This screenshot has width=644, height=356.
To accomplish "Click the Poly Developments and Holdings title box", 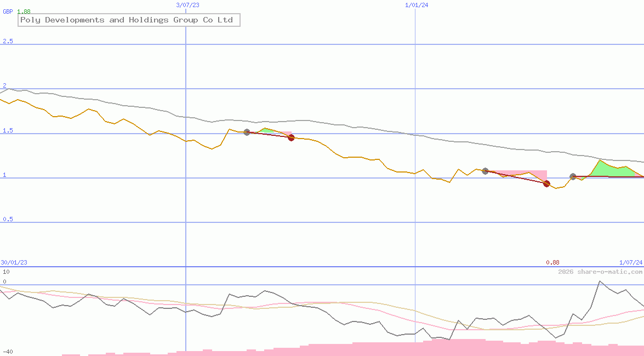I will click(x=127, y=20).
